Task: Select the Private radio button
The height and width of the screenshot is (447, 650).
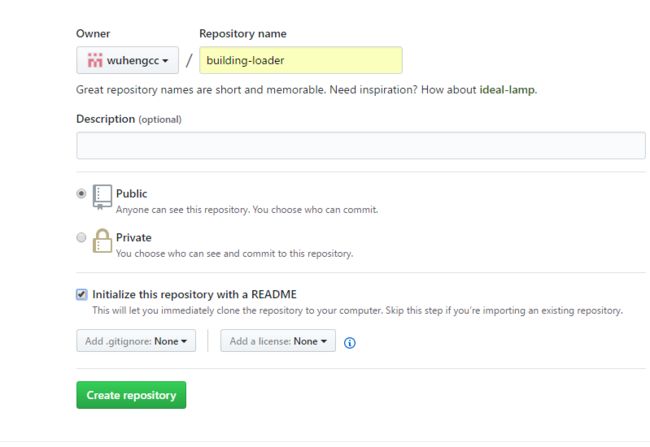Action: 81,237
